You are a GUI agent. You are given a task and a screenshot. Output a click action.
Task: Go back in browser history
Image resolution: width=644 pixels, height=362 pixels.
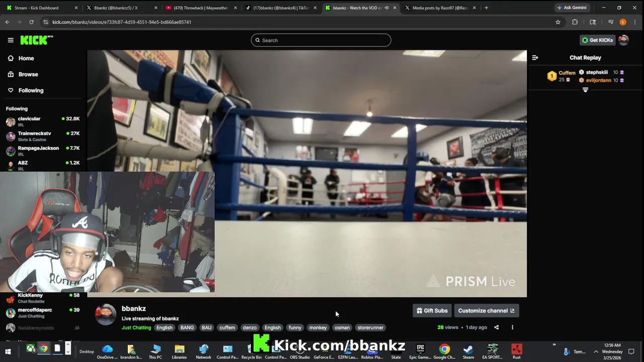pyautogui.click(x=8, y=22)
